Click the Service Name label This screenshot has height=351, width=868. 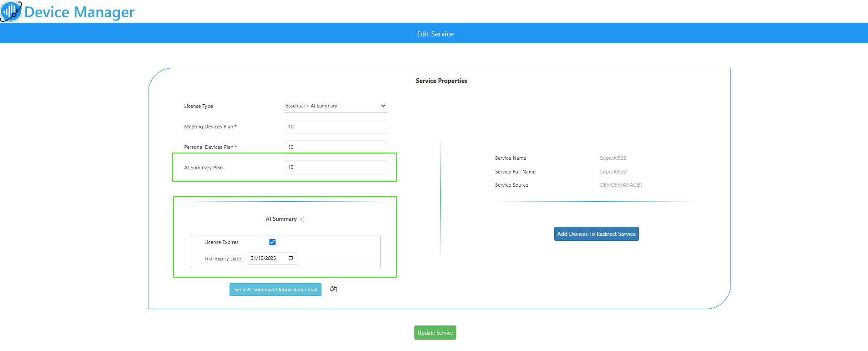click(x=511, y=158)
